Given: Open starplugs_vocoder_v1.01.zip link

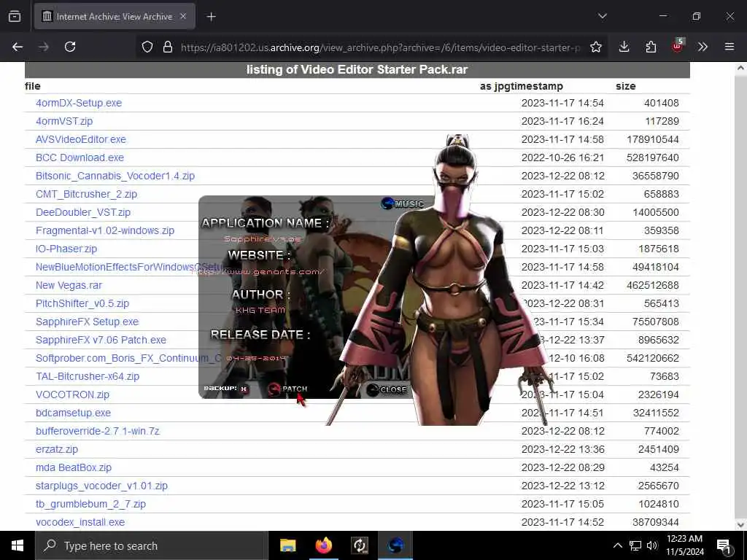Looking at the screenshot, I should click(101, 486).
